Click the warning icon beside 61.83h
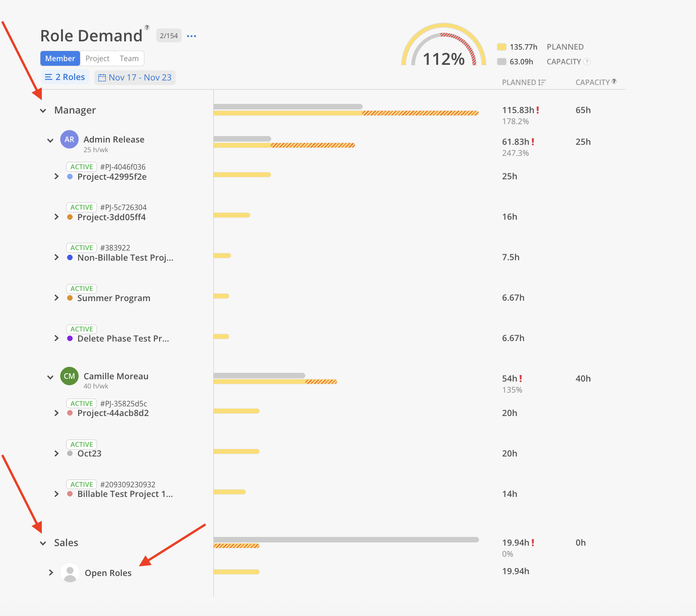 [533, 142]
